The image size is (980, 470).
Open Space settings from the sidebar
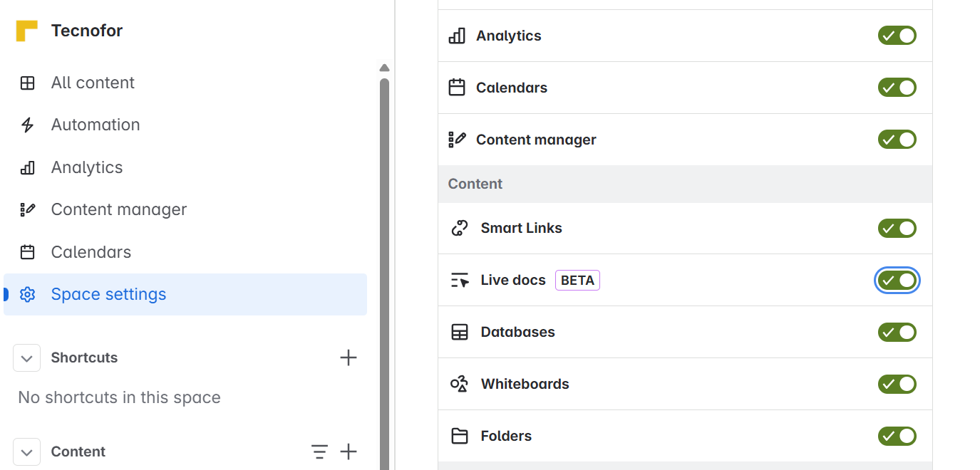(108, 294)
